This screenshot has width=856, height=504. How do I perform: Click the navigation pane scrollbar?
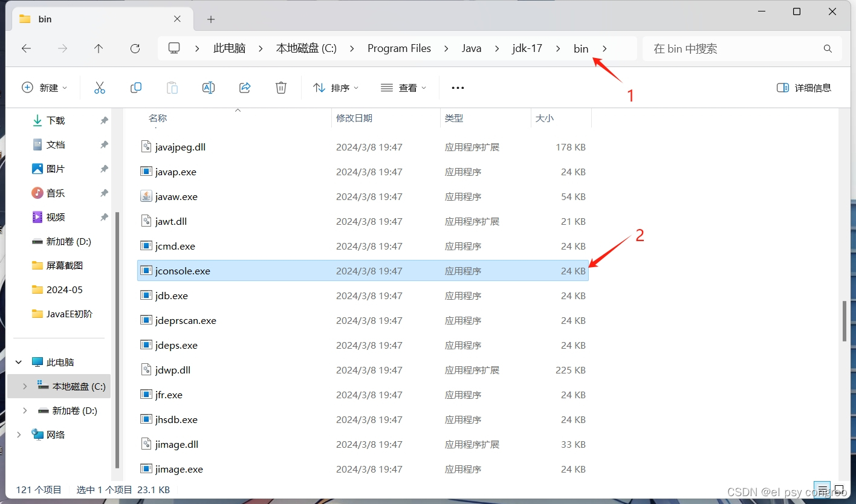pyautogui.click(x=118, y=340)
